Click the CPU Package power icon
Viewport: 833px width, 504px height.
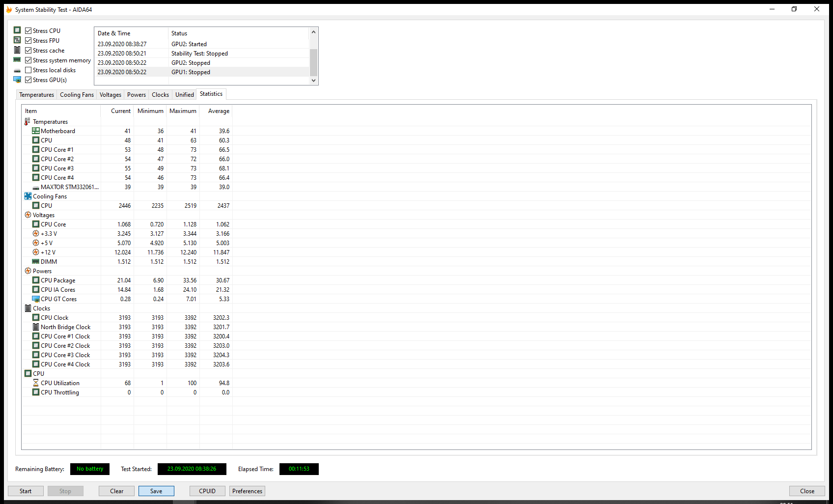pos(36,280)
